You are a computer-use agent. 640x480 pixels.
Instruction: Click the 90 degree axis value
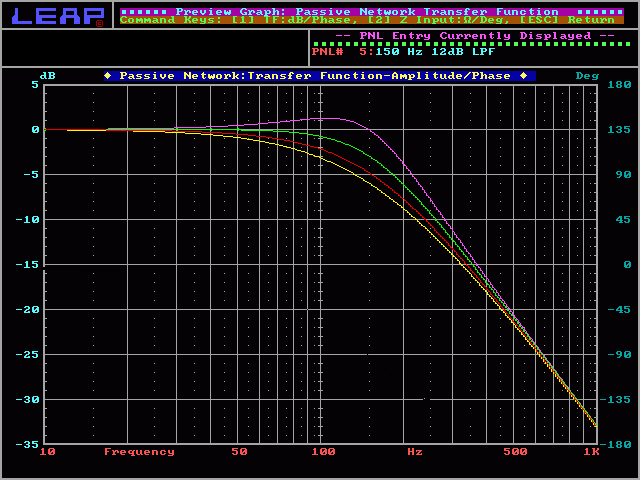coord(623,175)
